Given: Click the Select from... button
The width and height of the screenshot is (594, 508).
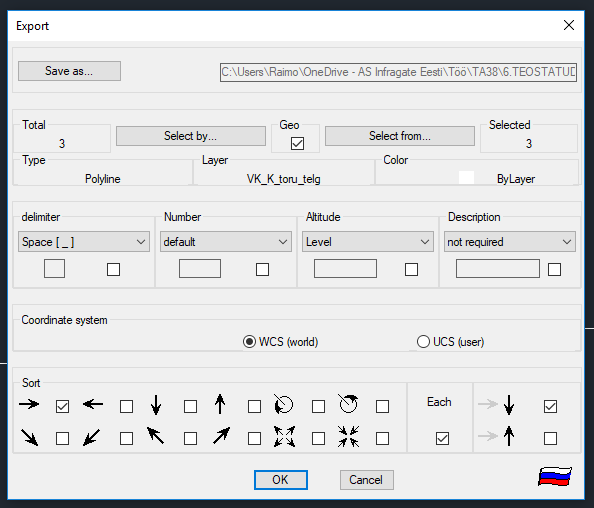Looking at the screenshot, I should (400, 136).
